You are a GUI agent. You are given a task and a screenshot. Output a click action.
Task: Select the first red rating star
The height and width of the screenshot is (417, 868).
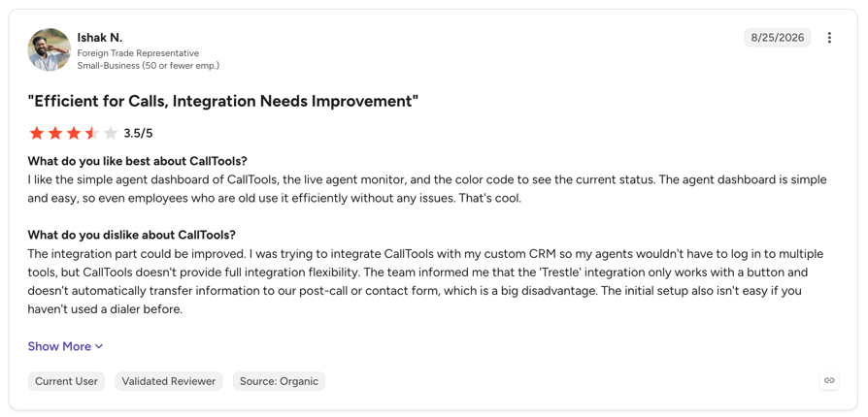(x=37, y=133)
